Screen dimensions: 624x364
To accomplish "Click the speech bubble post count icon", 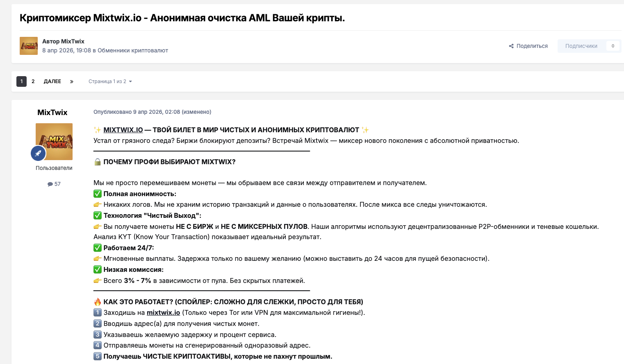I will pyautogui.click(x=50, y=184).
